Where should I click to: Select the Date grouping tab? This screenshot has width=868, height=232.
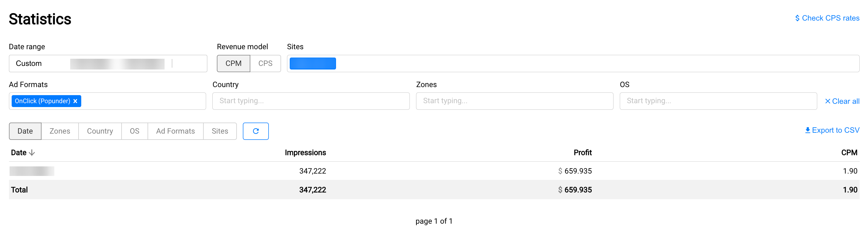click(25, 131)
